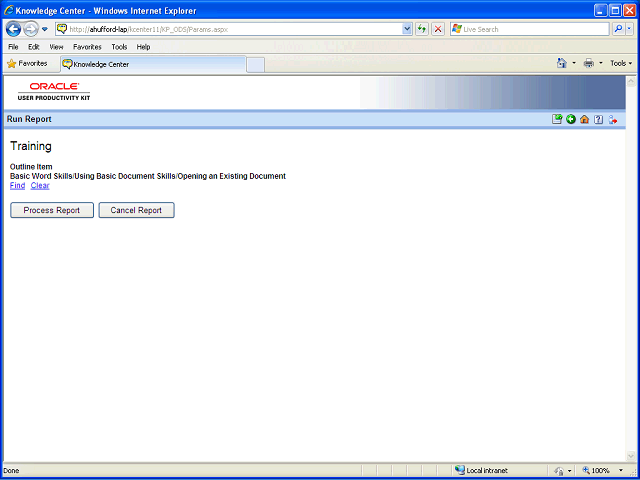Expand the security lock dropdown in status bar
Image resolution: width=640 pixels, height=480 pixels.
click(x=569, y=471)
